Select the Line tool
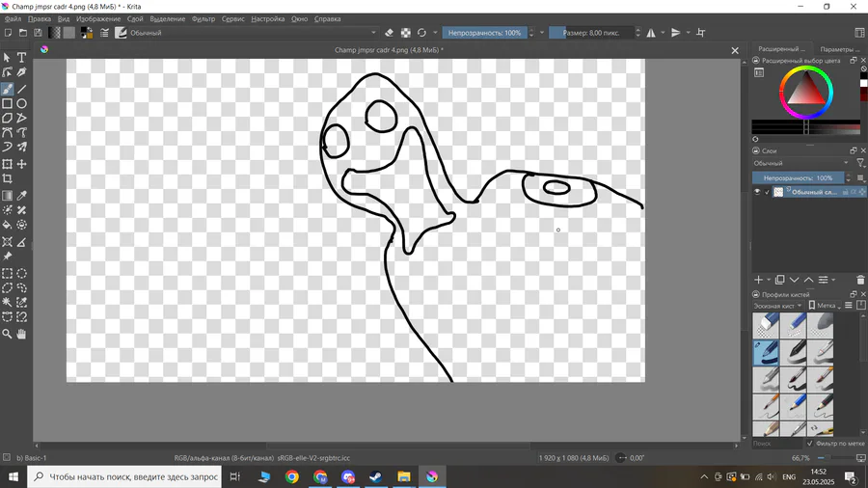The width and height of the screenshot is (868, 488). point(21,89)
